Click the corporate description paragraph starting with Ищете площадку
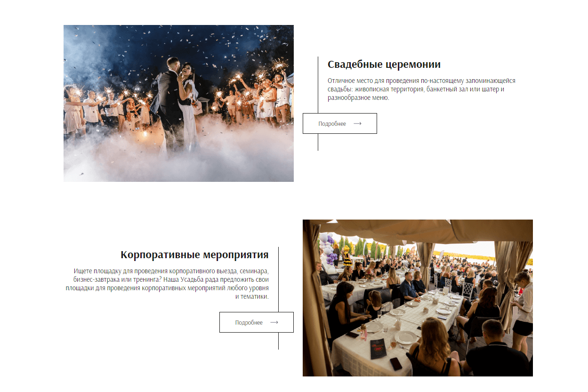 point(167,284)
